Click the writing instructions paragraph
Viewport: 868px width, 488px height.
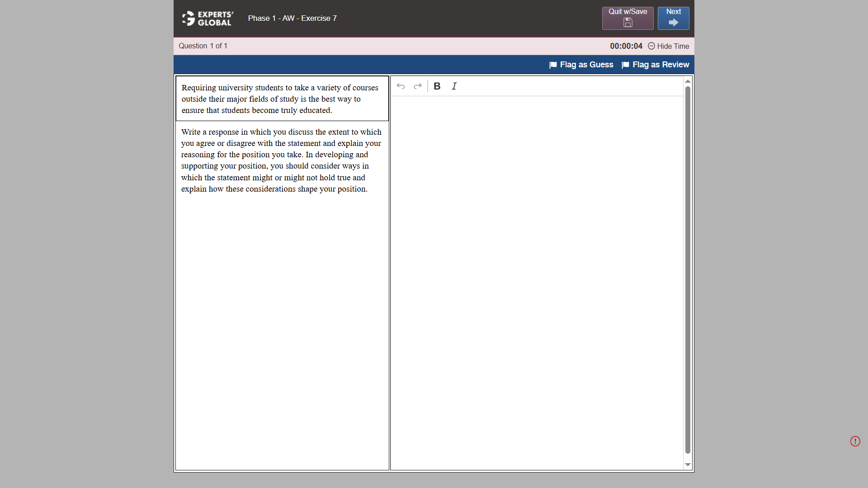click(281, 160)
